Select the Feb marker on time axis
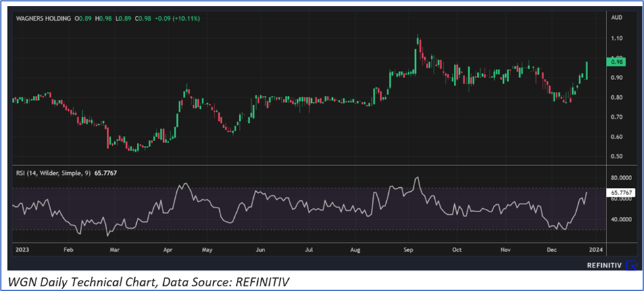The width and height of the screenshot is (644, 291). click(66, 250)
